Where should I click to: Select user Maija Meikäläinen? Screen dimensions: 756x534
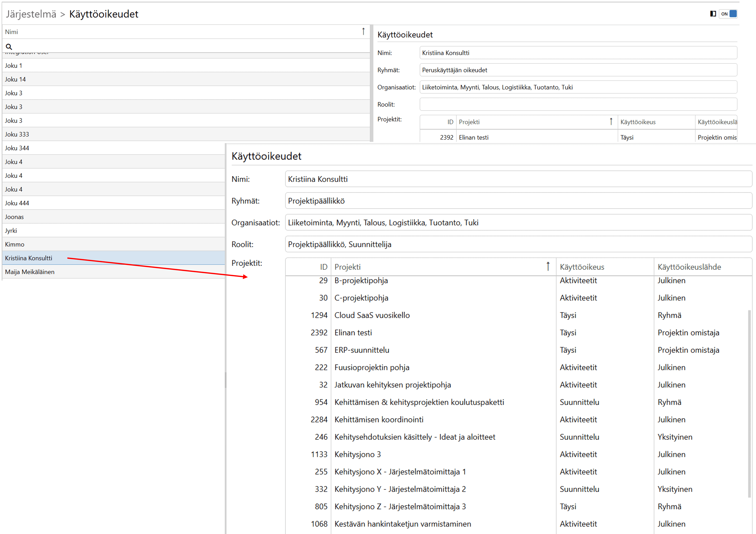coord(30,272)
